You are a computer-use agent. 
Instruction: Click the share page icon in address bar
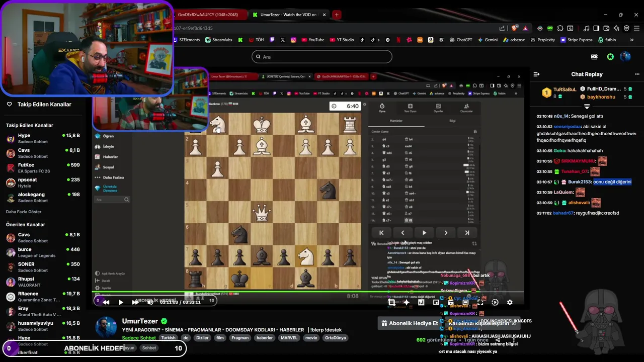pos(502,28)
